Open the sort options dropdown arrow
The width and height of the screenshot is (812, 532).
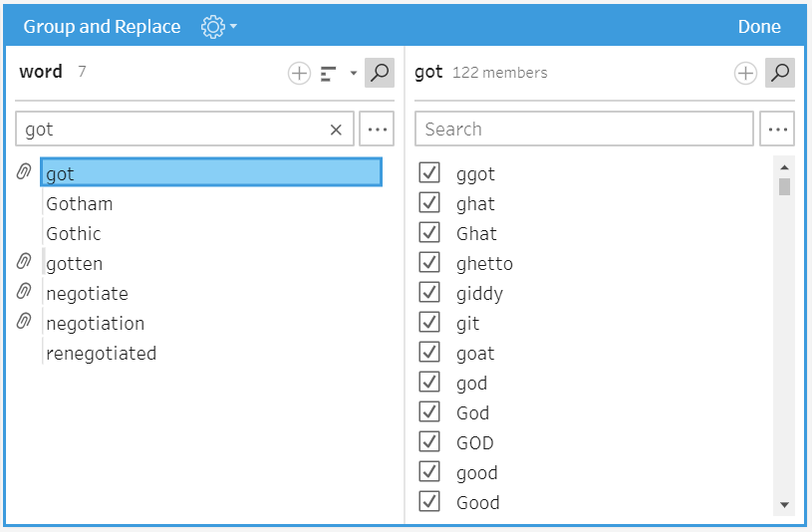pyautogui.click(x=353, y=73)
